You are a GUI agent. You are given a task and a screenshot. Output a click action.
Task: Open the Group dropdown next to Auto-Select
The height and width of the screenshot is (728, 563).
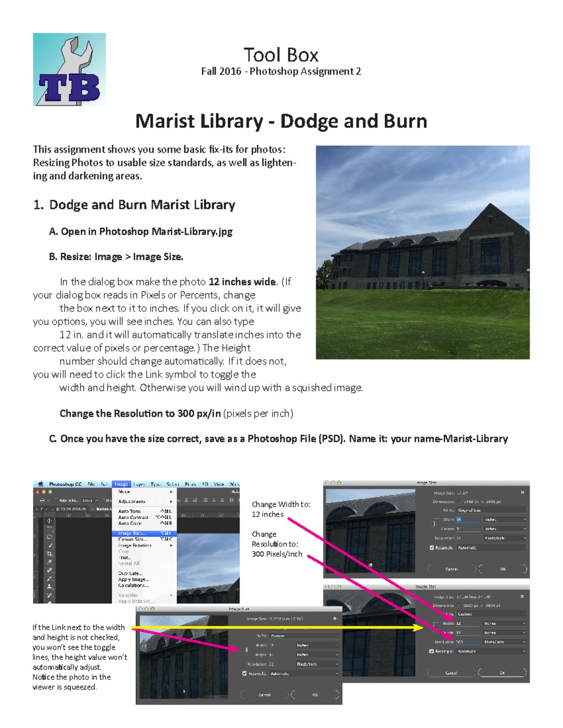pyautogui.click(x=90, y=500)
